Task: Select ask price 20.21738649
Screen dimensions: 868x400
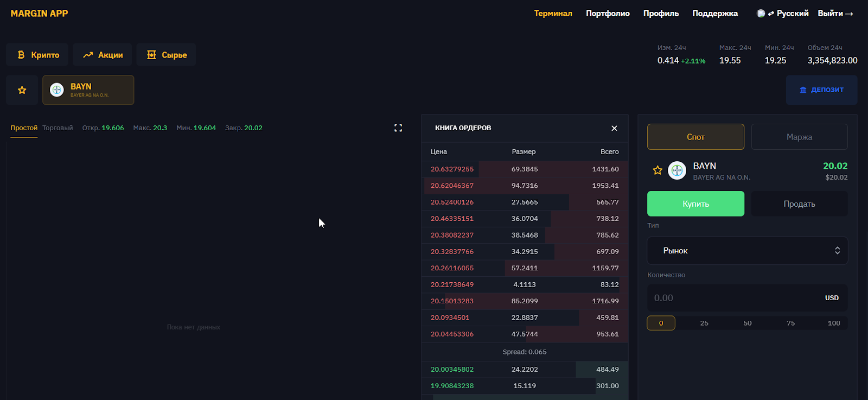Action: tap(452, 284)
